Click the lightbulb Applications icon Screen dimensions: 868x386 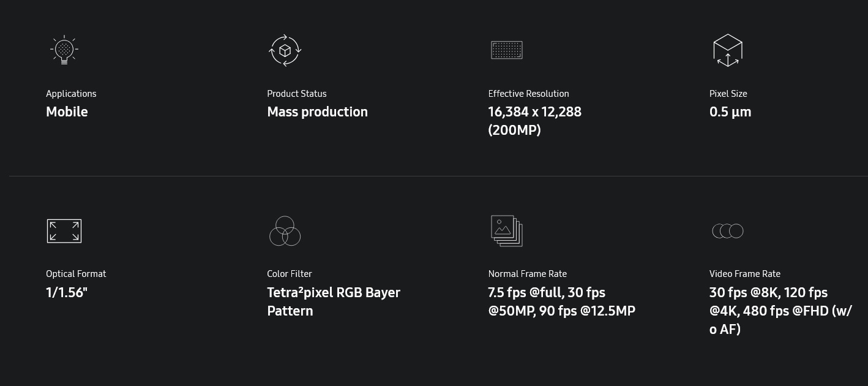(x=64, y=50)
